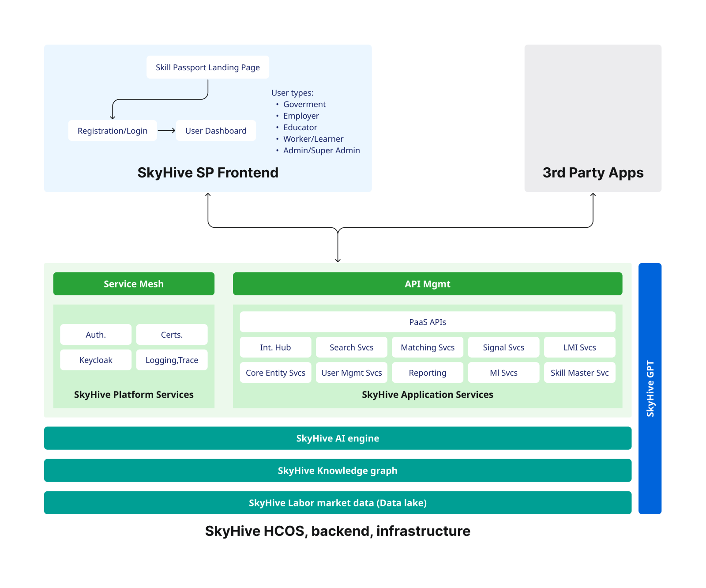The width and height of the screenshot is (706, 588).
Task: Click the Certs. box
Action: point(172,335)
